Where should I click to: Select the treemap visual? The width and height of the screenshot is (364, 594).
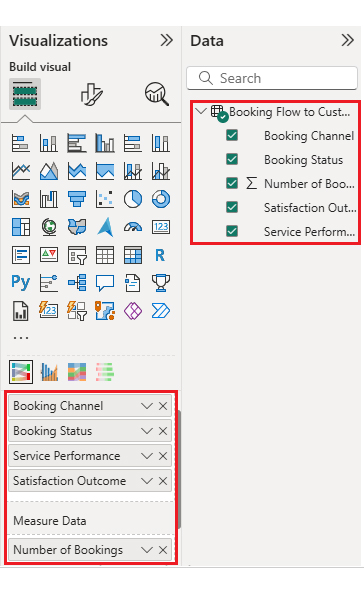(x=21, y=227)
